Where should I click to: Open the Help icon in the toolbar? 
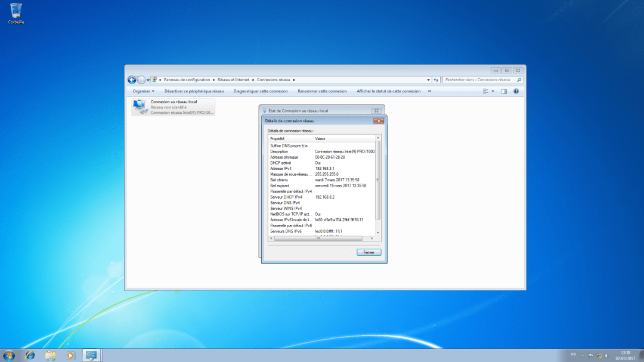515,91
